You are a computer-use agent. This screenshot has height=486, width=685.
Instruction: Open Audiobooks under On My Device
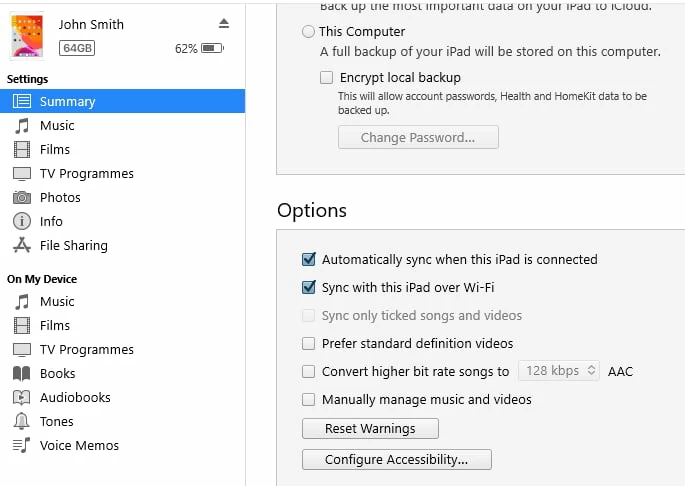pyautogui.click(x=75, y=398)
